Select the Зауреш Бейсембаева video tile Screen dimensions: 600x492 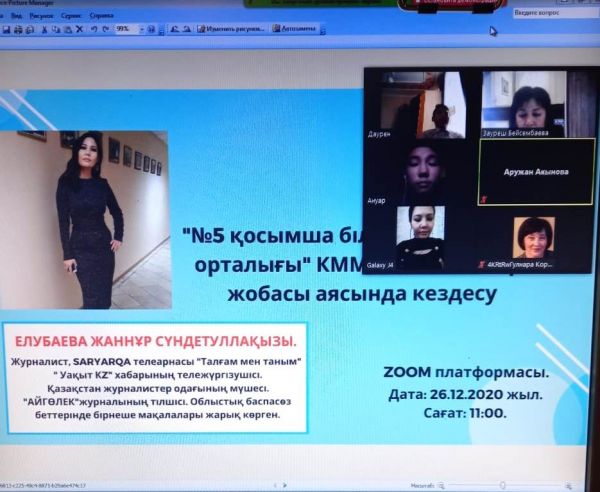click(x=536, y=104)
